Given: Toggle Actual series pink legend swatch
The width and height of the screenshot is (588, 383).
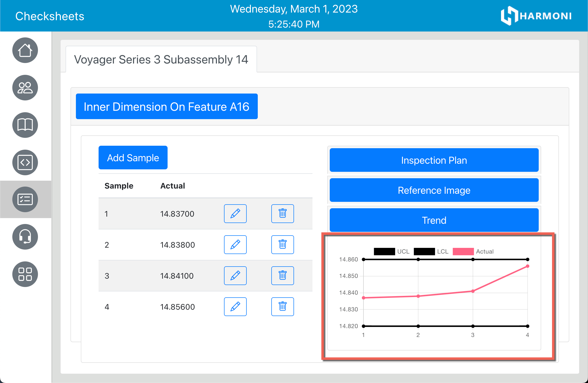Looking at the screenshot, I should pos(463,252).
